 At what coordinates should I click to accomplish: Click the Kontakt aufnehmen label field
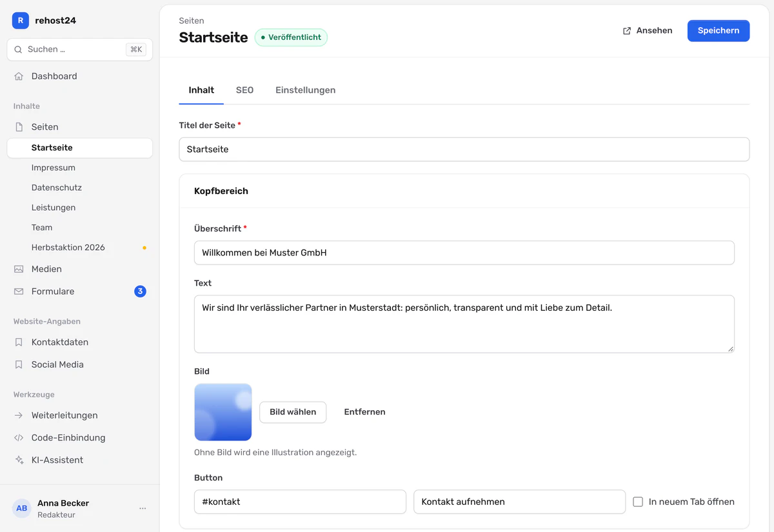tap(520, 502)
